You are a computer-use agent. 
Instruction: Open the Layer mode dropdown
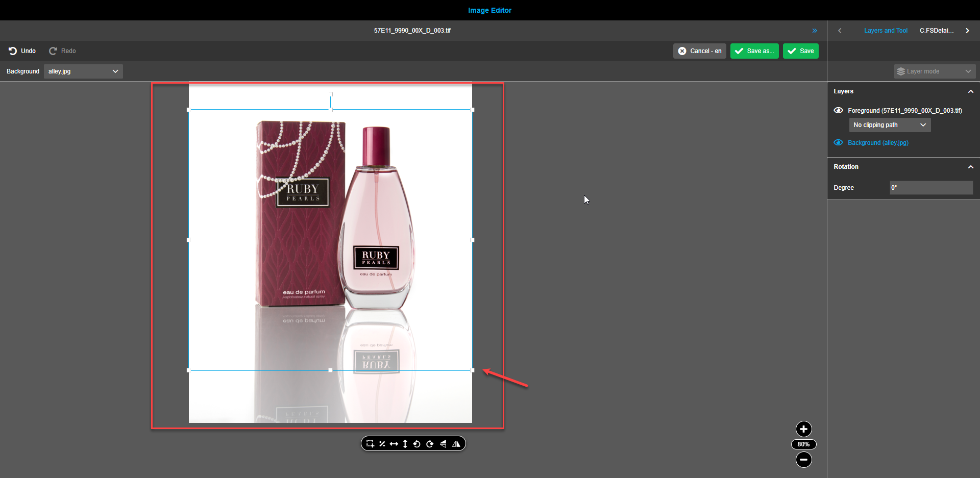click(x=935, y=71)
